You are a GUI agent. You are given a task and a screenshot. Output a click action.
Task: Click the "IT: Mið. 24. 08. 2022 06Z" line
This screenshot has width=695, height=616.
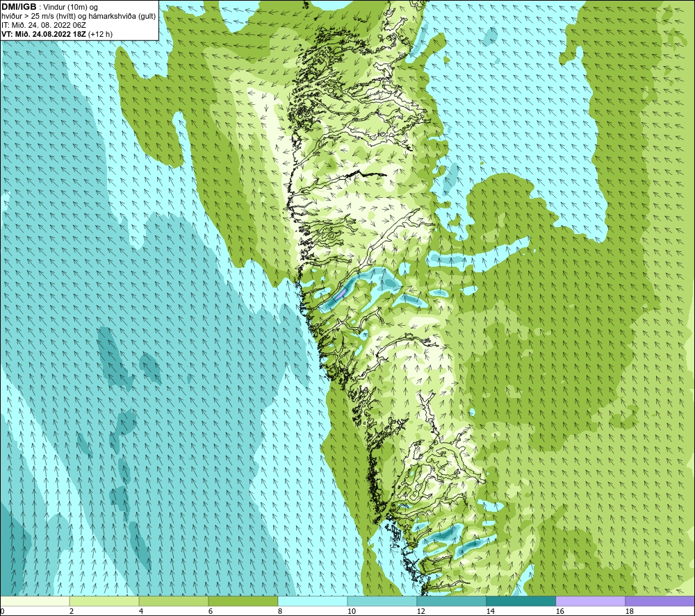click(44, 25)
